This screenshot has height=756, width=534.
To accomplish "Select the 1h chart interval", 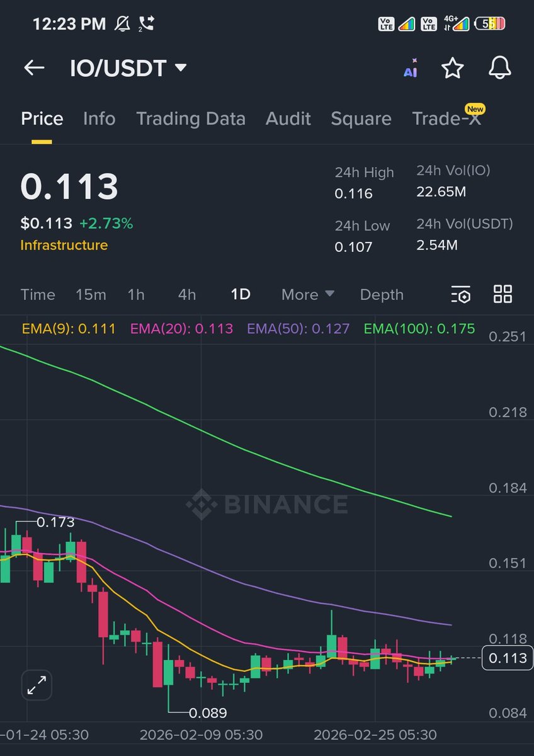I will [136, 294].
